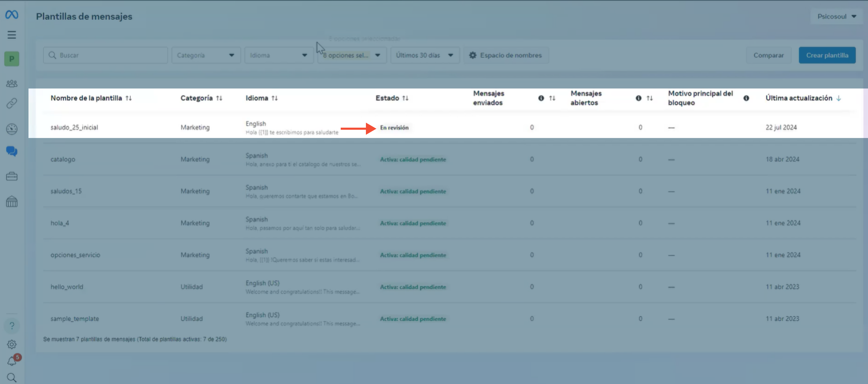Viewport: 868px width, 384px height.
Task: Click the Última actualización header text
Action: 799,98
